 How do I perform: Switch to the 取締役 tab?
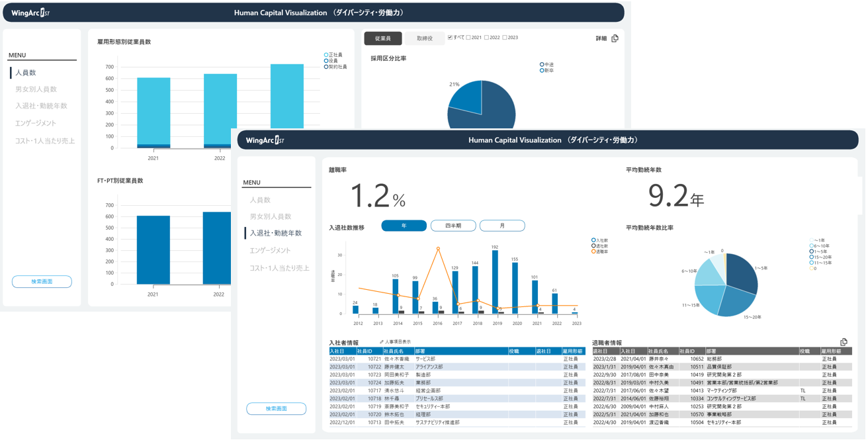tap(425, 38)
